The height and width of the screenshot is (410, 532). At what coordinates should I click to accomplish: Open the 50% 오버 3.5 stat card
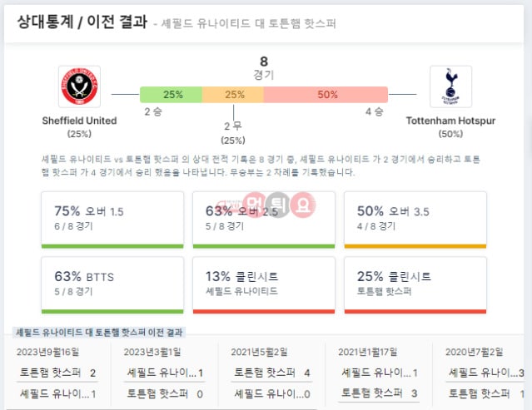(x=415, y=220)
